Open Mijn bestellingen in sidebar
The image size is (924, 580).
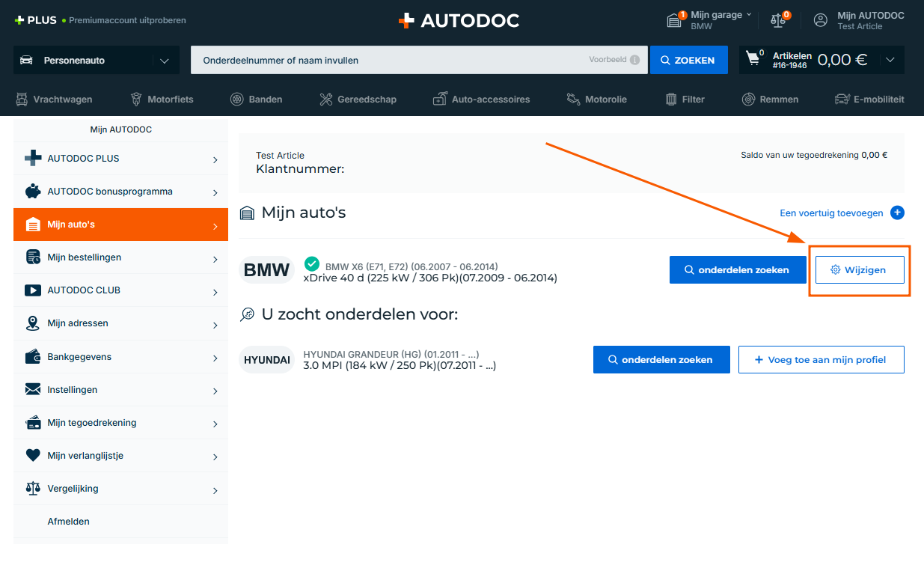pos(120,257)
